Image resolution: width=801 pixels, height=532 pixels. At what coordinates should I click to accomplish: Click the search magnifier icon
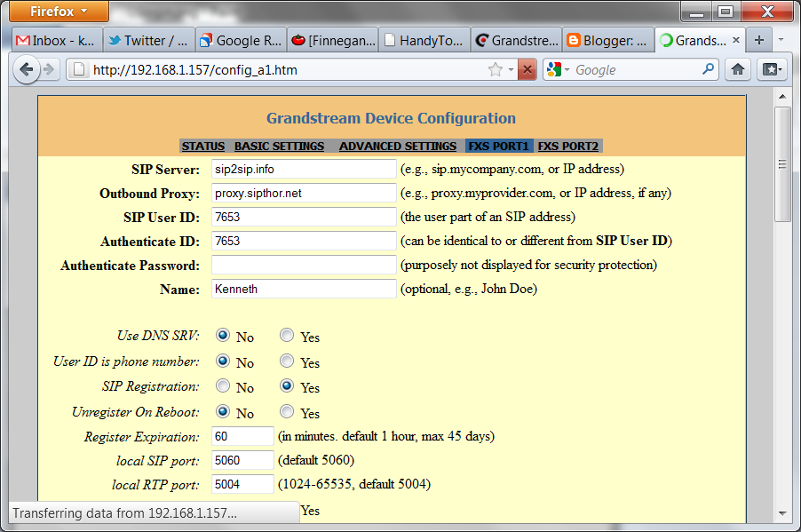[x=708, y=69]
